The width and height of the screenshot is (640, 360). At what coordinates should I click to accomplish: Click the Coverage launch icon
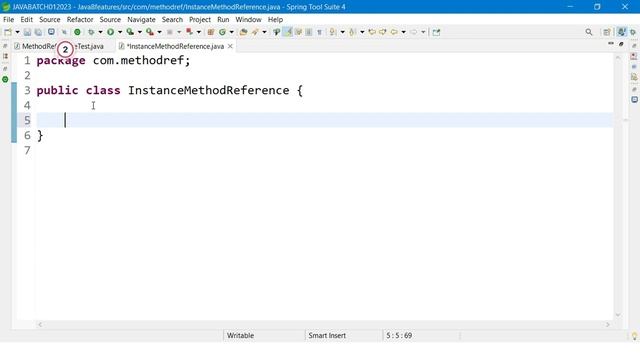click(x=130, y=32)
